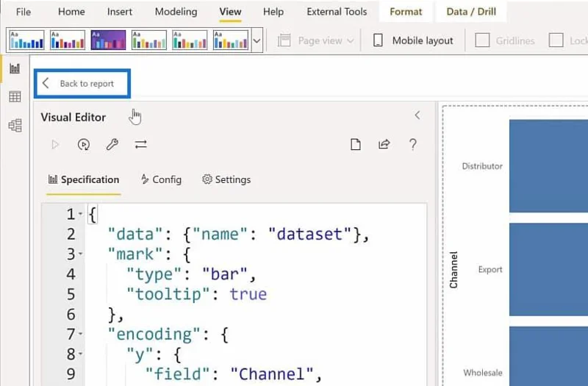Open the Format ribbon tab
The width and height of the screenshot is (588, 386).
coord(406,12)
